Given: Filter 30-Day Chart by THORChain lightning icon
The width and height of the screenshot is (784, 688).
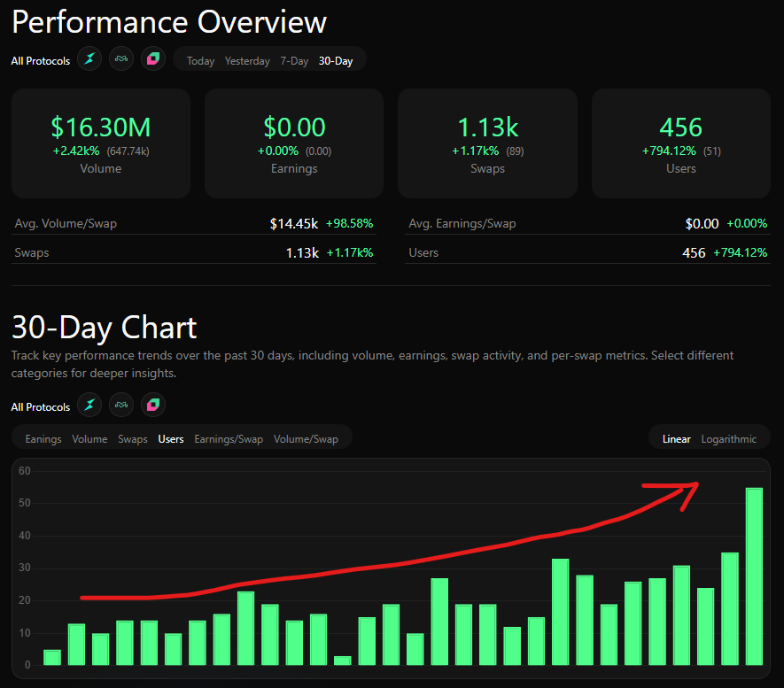Looking at the screenshot, I should [x=89, y=406].
